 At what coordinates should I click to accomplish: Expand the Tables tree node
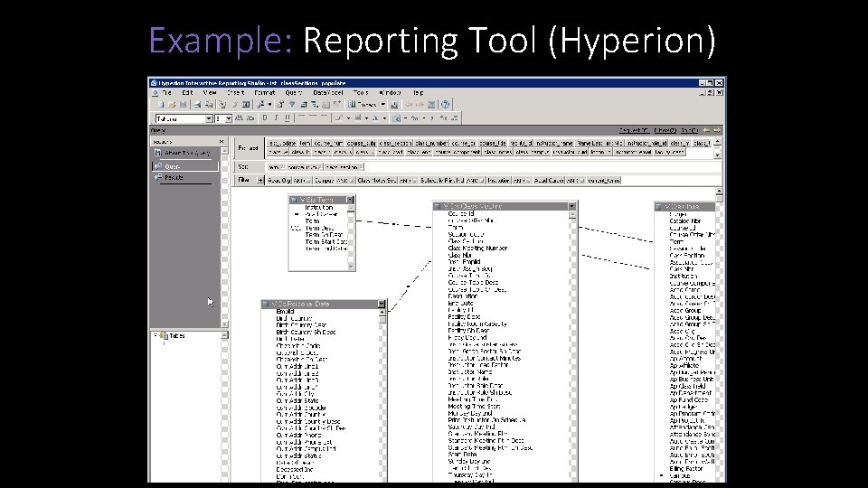[155, 335]
